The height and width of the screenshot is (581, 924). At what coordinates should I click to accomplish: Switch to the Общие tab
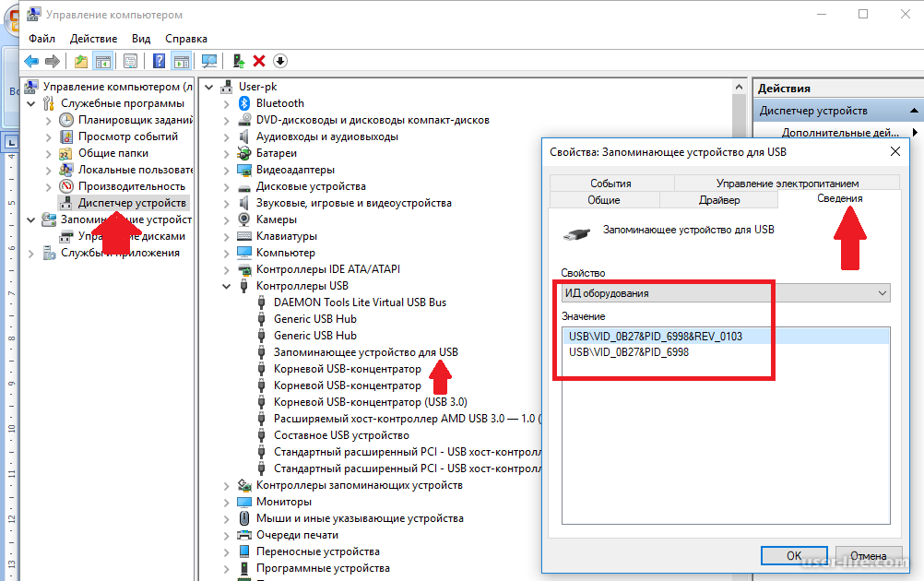click(604, 200)
